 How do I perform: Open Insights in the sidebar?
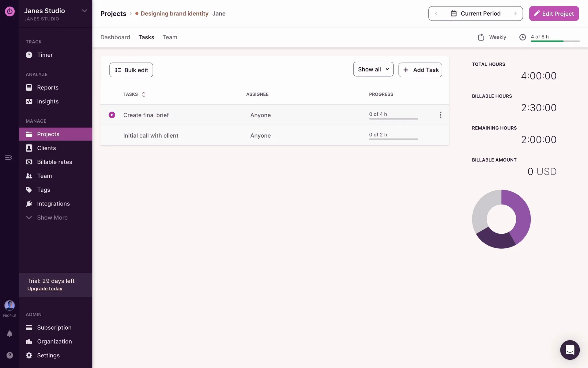point(47,102)
